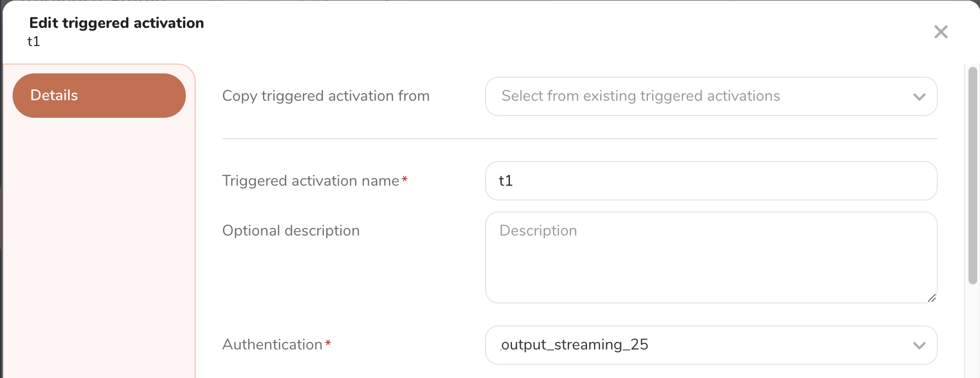Click the "Triggered activation name" label
980x378 pixels.
point(310,181)
